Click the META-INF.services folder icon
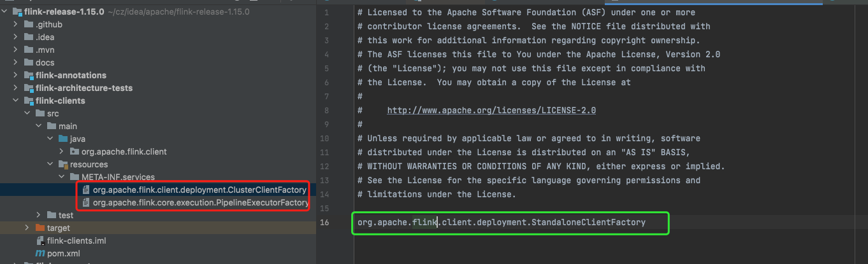Screen dimensions: 868x264 [75, 177]
